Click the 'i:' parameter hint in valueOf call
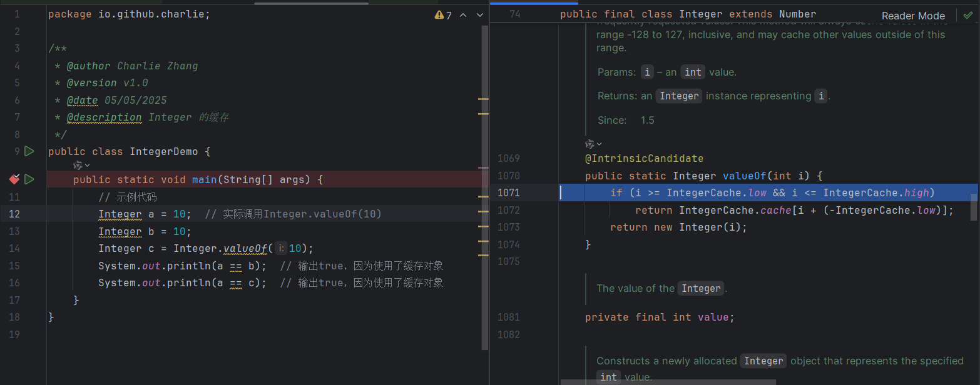Viewport: 980px width, 385px height. (x=281, y=249)
